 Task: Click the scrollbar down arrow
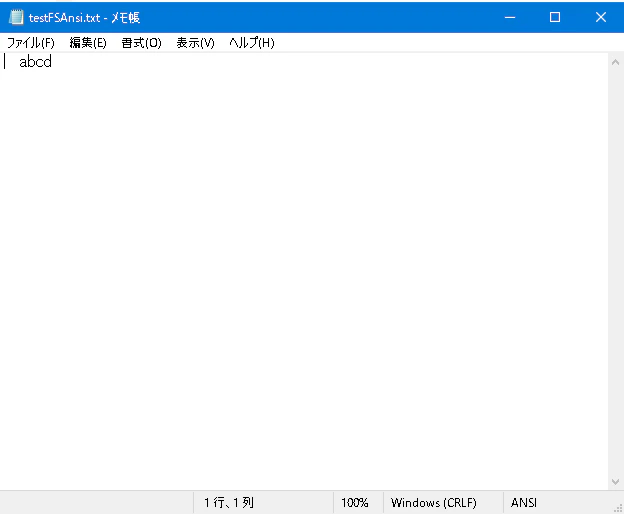pyautogui.click(x=615, y=482)
